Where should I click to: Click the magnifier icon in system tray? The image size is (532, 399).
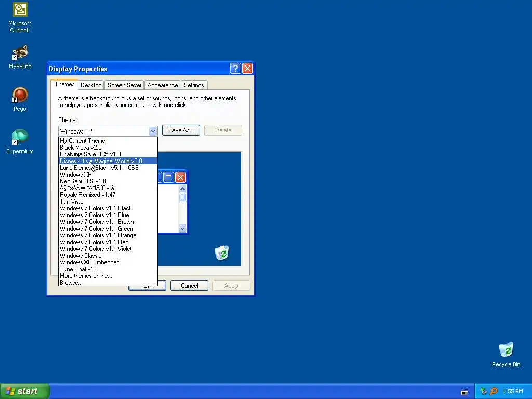point(494,391)
